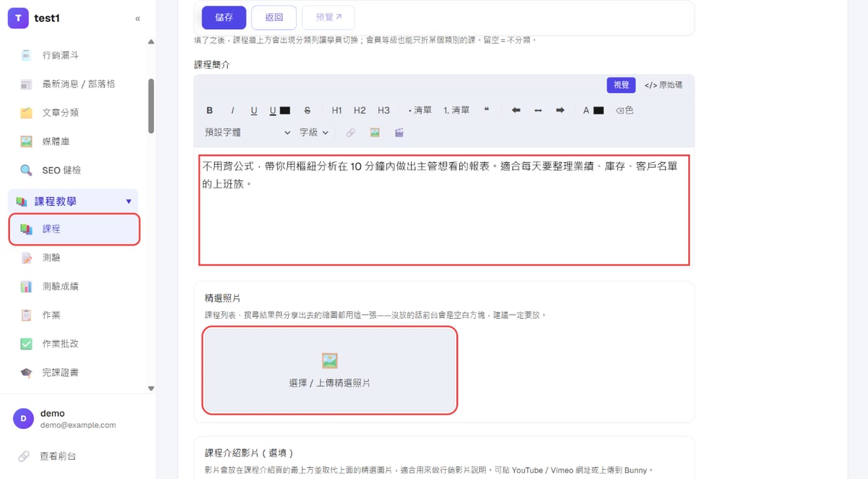Open SEO 健檢 in the sidebar
Image resolution: width=868 pixels, height=479 pixels.
(x=62, y=170)
